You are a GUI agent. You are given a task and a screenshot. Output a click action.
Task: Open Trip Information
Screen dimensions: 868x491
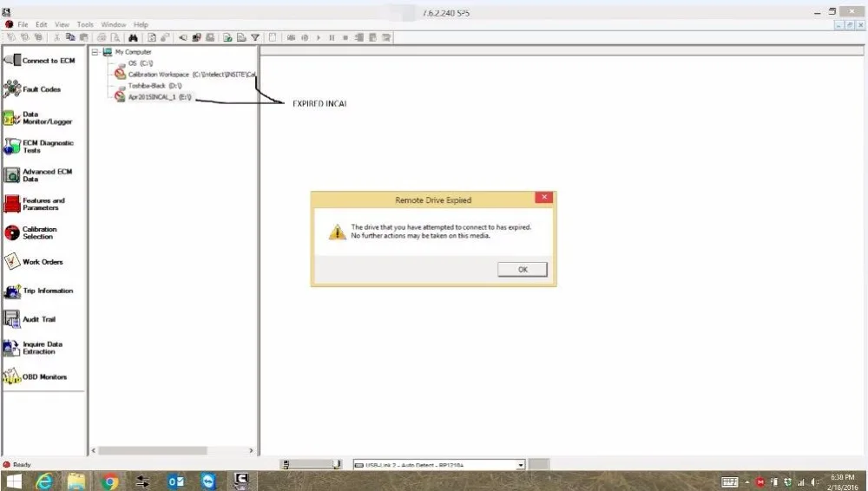coord(39,291)
